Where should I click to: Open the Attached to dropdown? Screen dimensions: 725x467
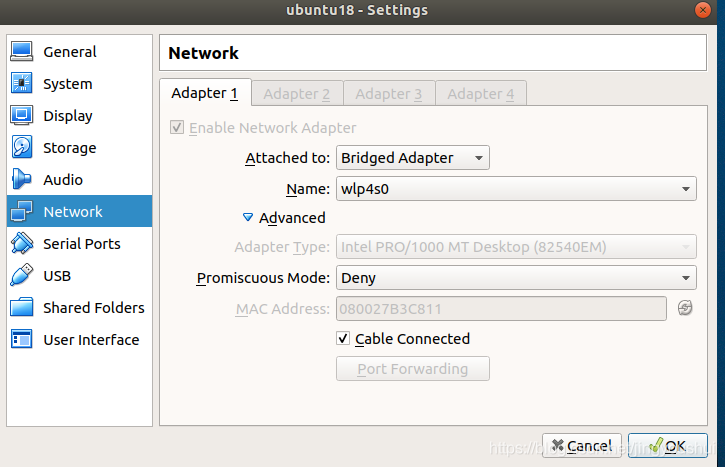412,158
